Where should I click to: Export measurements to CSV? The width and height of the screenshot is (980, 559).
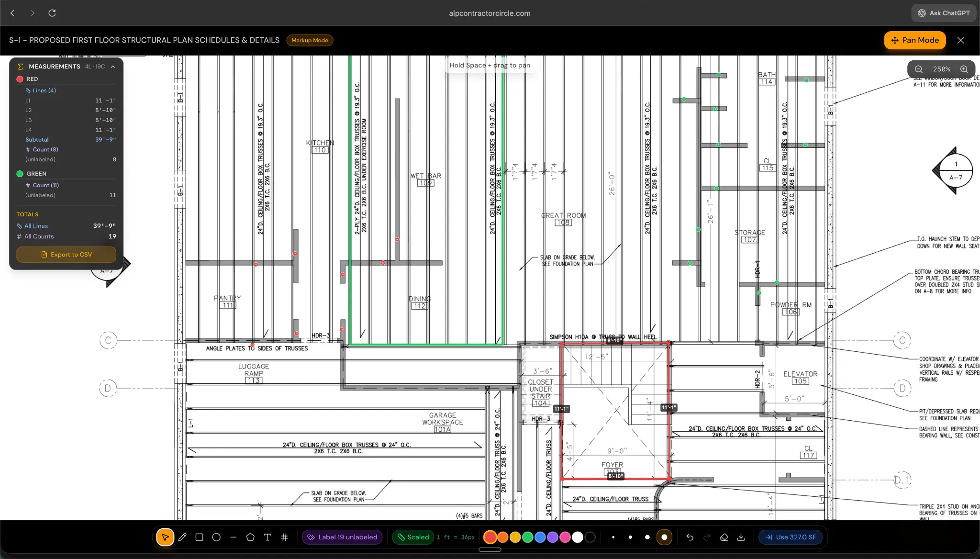pos(67,255)
